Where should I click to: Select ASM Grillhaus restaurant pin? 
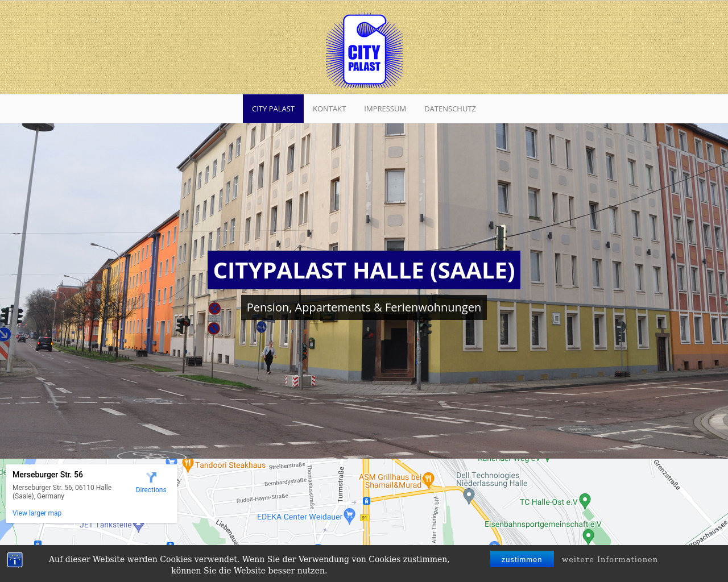[429, 479]
